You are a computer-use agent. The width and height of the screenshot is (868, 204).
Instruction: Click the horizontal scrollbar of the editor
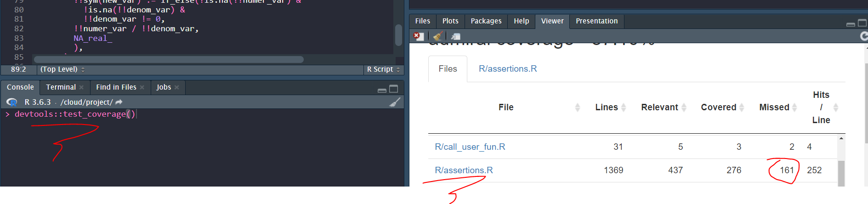(169, 59)
